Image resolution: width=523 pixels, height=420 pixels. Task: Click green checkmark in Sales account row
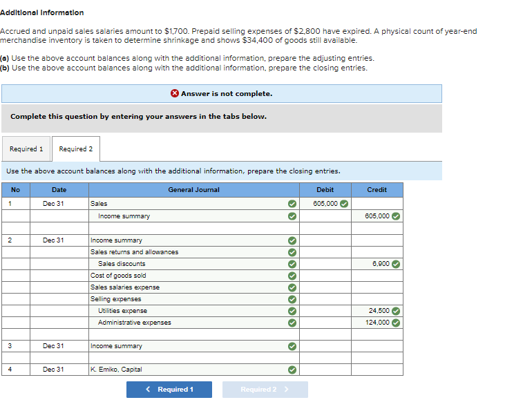coord(292,204)
